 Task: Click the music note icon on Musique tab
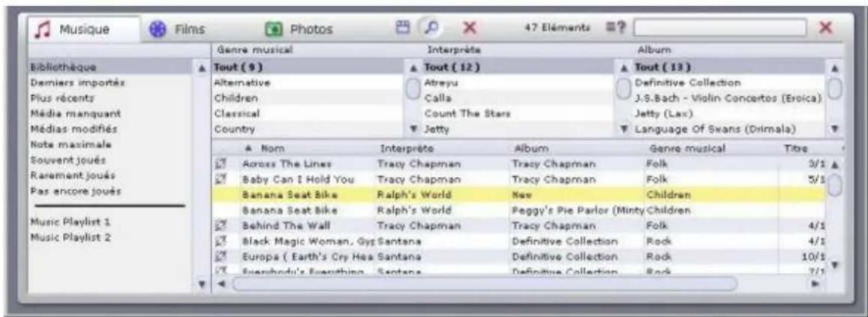(x=44, y=28)
